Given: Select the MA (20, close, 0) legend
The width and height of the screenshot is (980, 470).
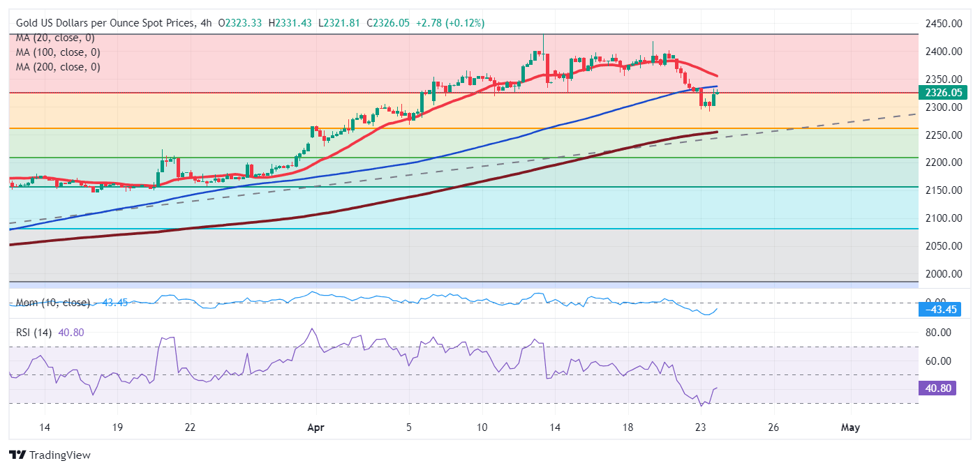Looking at the screenshot, I should coord(55,38).
